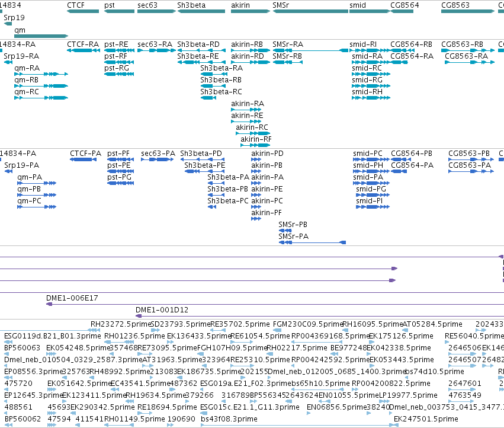Click the Sh3beta-RC transcript label
504x428 pixels.
221,92
